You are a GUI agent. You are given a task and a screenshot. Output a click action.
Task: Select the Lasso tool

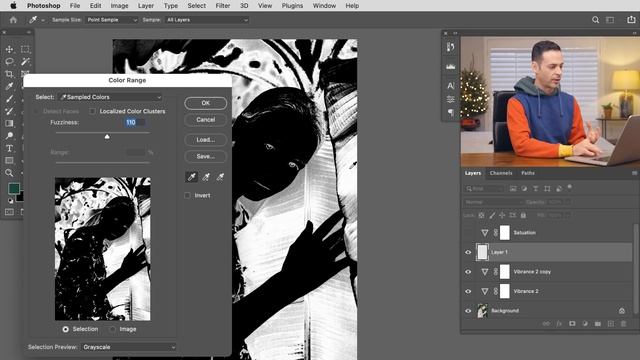click(9, 62)
